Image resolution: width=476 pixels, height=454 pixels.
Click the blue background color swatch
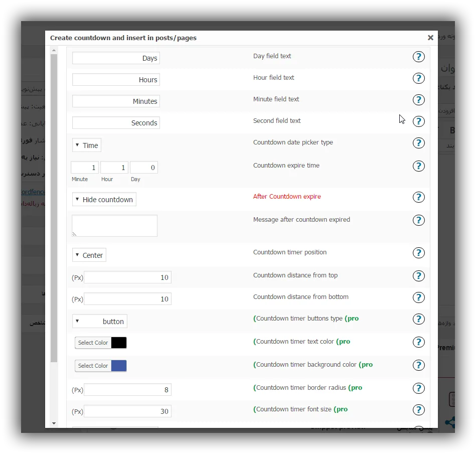(x=119, y=366)
